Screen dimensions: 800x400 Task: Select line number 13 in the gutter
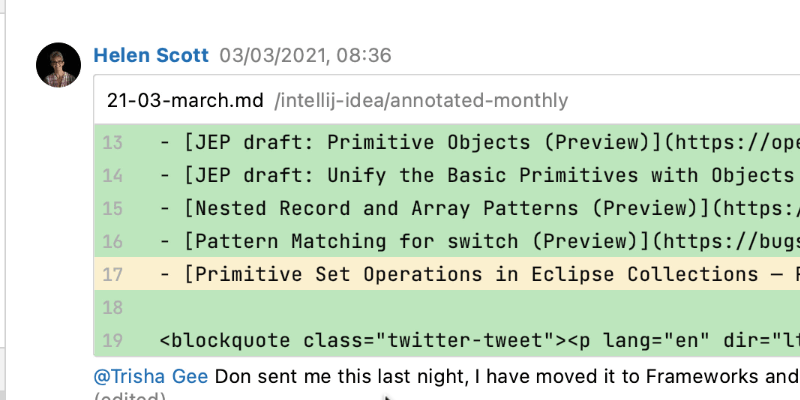click(x=112, y=143)
